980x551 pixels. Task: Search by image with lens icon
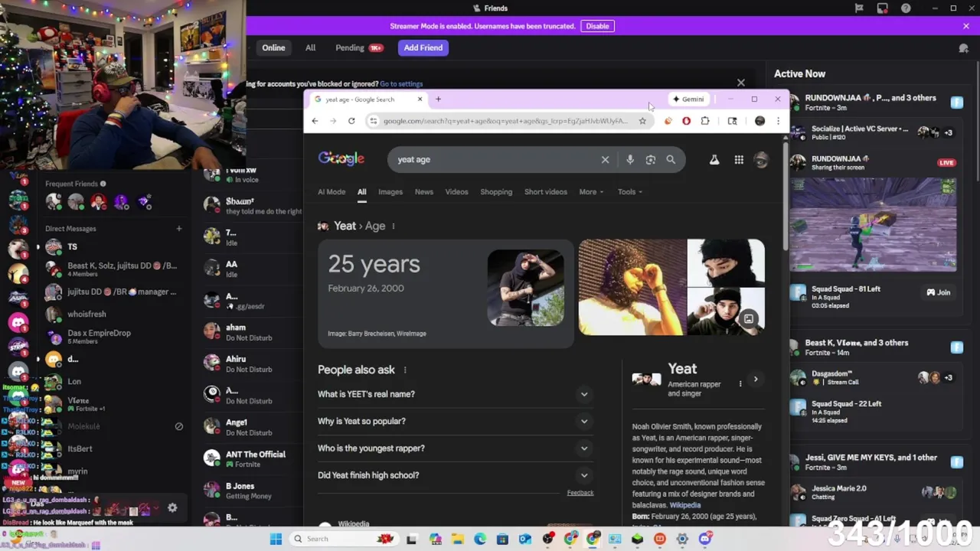click(651, 159)
